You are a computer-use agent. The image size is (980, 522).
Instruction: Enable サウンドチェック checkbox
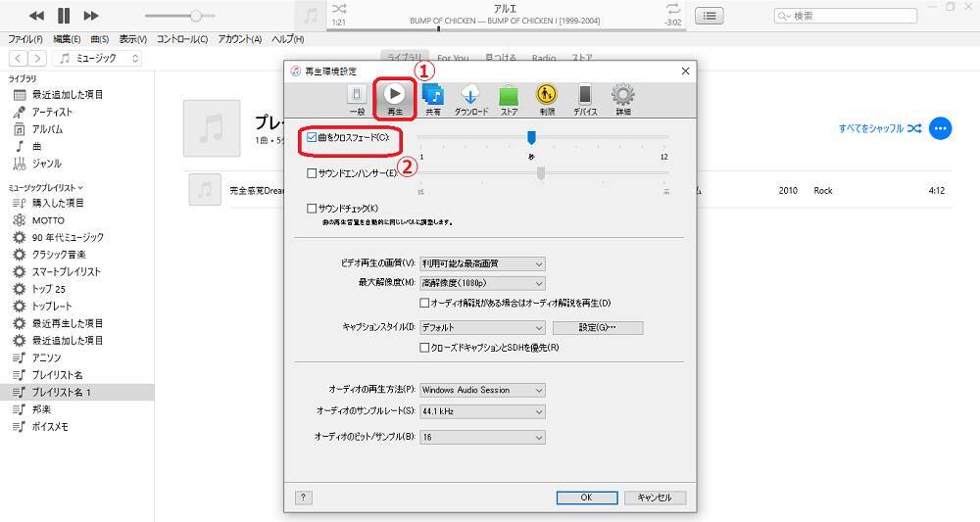[312, 209]
